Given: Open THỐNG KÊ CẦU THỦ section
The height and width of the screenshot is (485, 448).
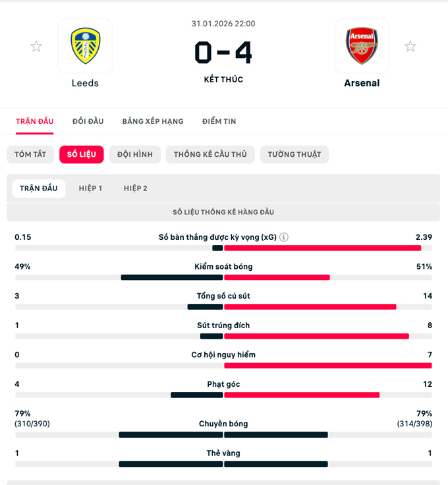Looking at the screenshot, I should 210,154.
